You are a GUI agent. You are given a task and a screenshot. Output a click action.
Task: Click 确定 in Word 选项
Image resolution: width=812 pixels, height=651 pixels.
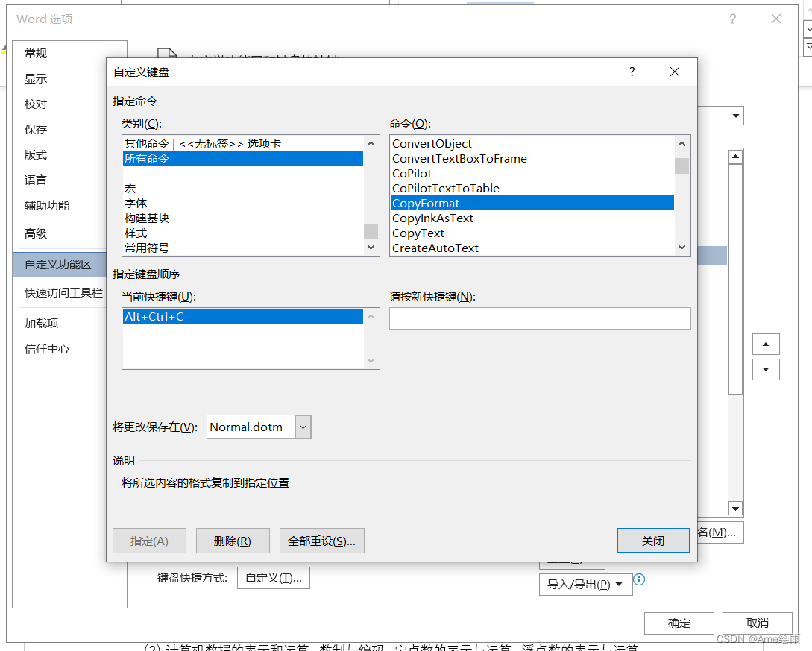pos(679,623)
